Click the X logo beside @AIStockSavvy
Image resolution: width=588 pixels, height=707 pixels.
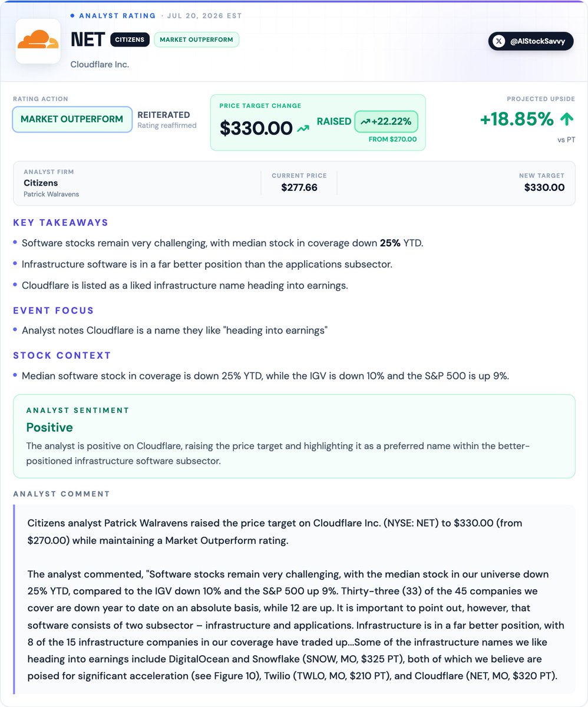point(499,41)
